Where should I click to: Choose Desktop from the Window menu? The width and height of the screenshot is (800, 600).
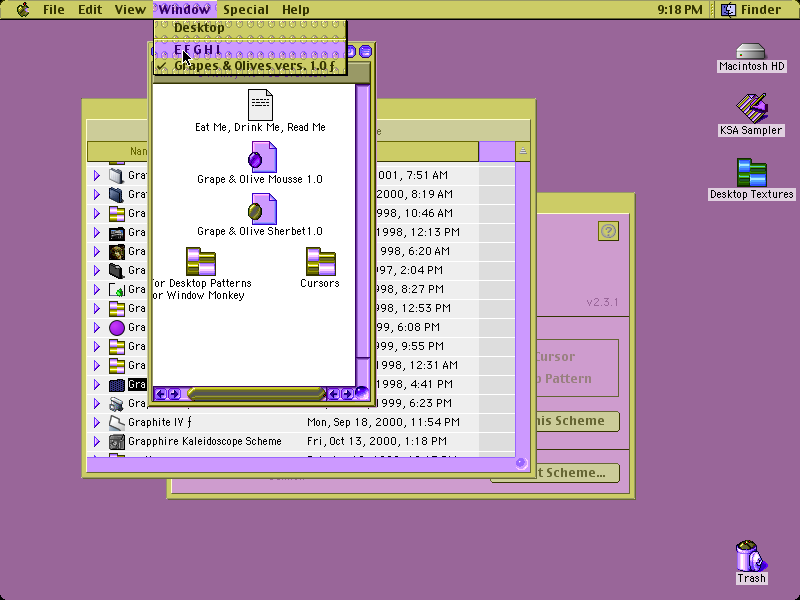point(250,28)
